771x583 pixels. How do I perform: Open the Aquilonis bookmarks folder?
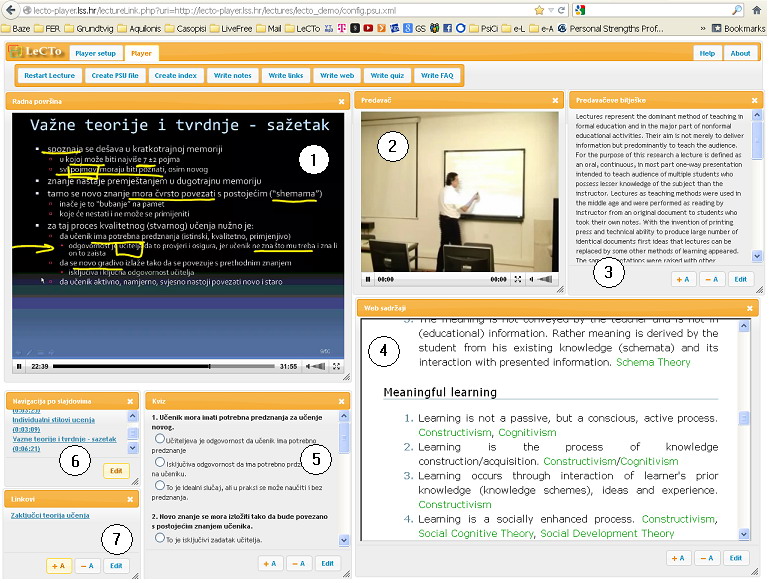139,29
